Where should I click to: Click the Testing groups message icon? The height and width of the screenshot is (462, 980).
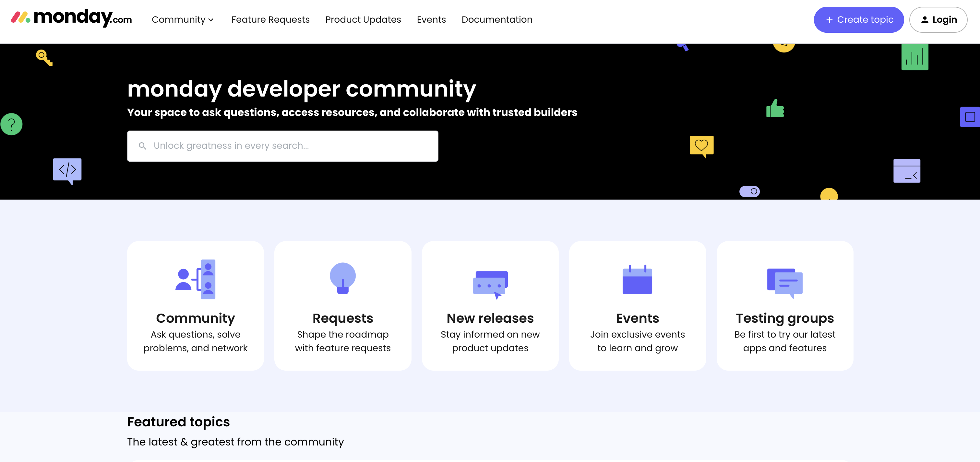(785, 283)
